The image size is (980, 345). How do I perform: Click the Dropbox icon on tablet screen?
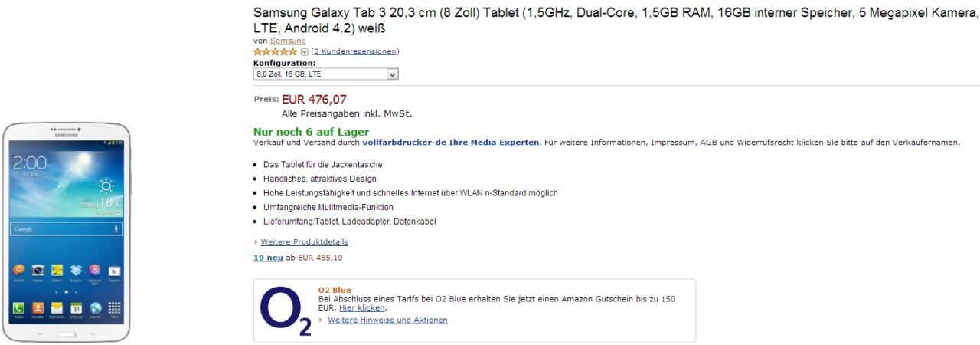click(76, 270)
